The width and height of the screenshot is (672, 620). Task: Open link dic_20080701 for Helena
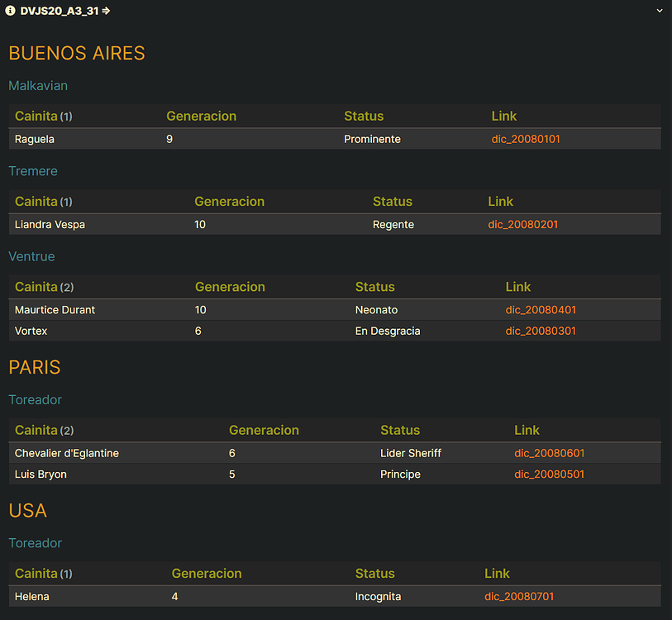(x=519, y=596)
